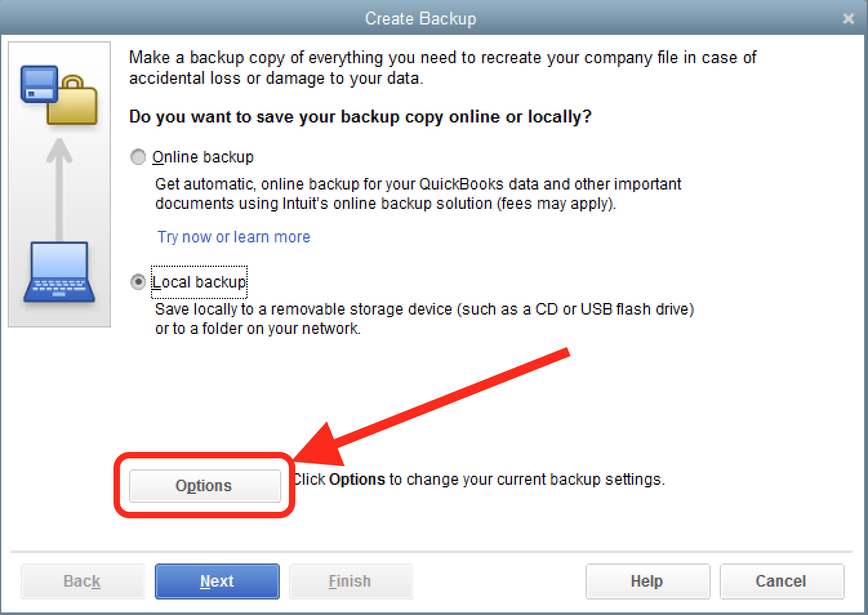868x615 pixels.
Task: Click the floppy disk and padlock icon
Action: click(x=59, y=95)
